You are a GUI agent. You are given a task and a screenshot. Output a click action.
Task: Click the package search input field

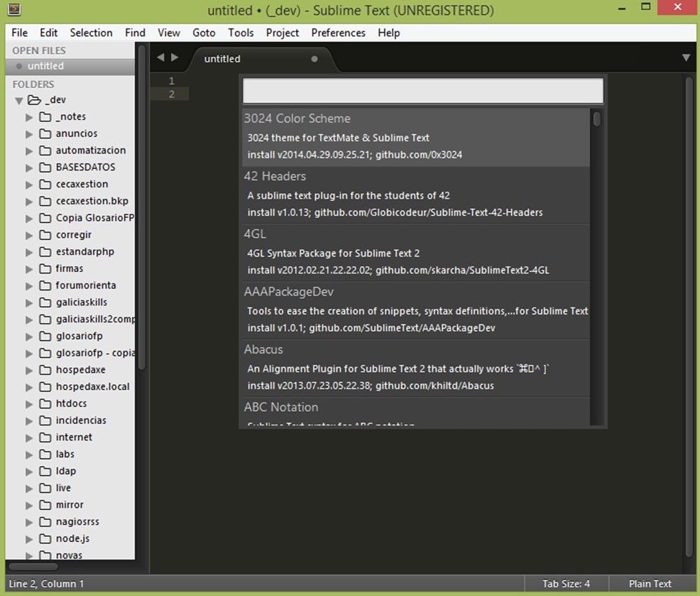422,91
